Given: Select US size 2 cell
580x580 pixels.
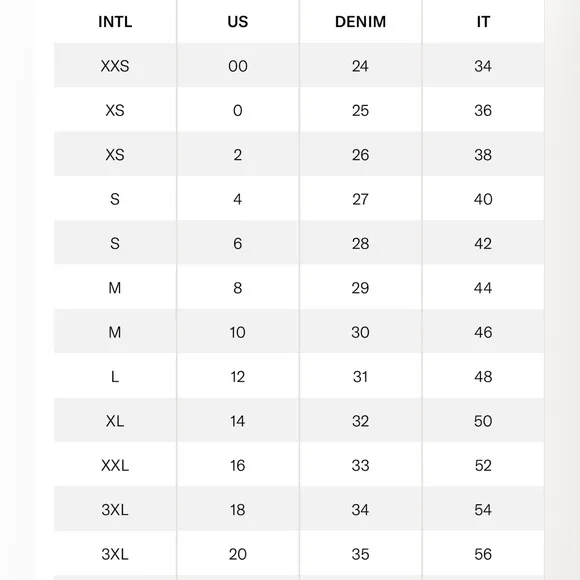Looking at the screenshot, I should click(x=238, y=155).
